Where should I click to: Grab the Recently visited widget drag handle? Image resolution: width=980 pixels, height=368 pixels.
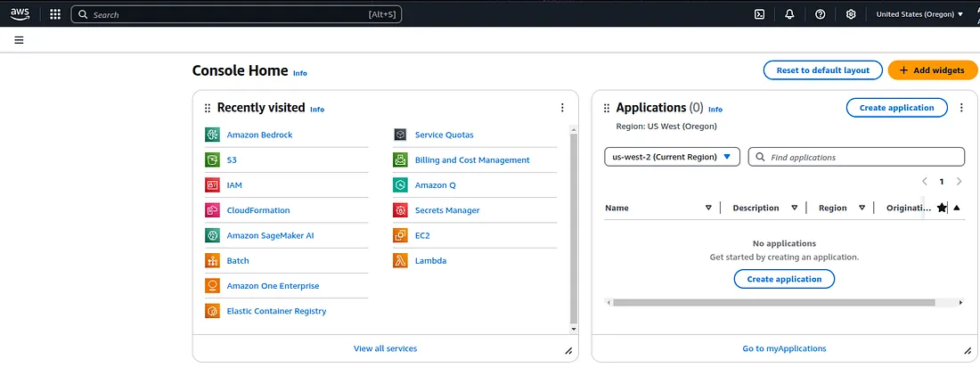(208, 108)
